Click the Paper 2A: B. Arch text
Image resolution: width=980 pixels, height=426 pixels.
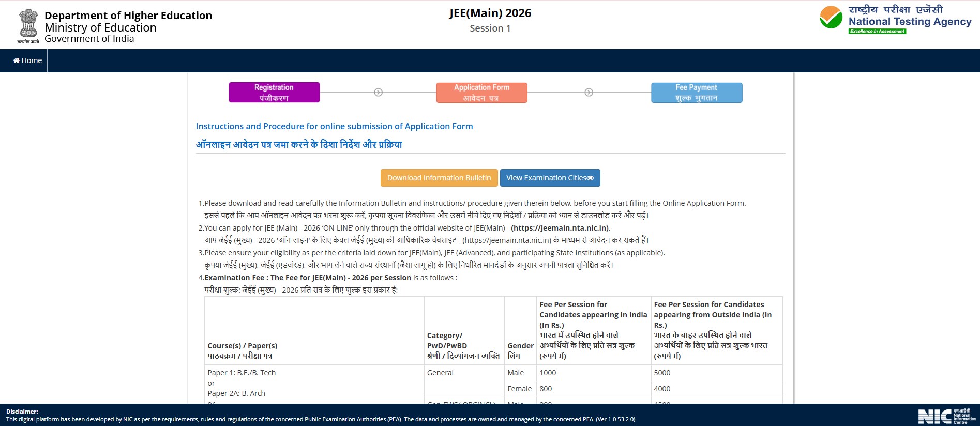[x=236, y=393]
